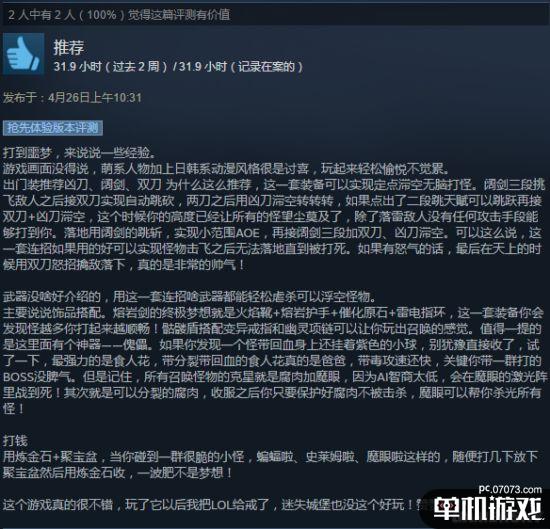Click the 觉得这篇评测有价值 header bar

pos(275,15)
